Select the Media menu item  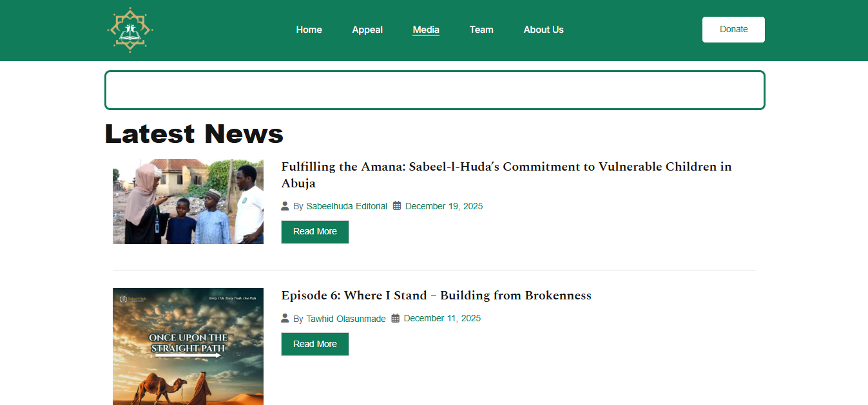[426, 30]
